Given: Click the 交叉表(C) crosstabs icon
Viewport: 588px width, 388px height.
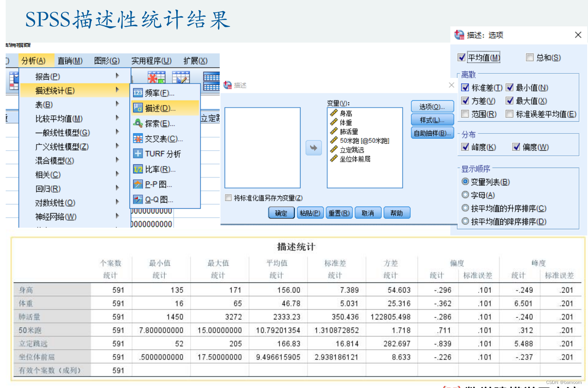Looking at the screenshot, I should (x=138, y=138).
